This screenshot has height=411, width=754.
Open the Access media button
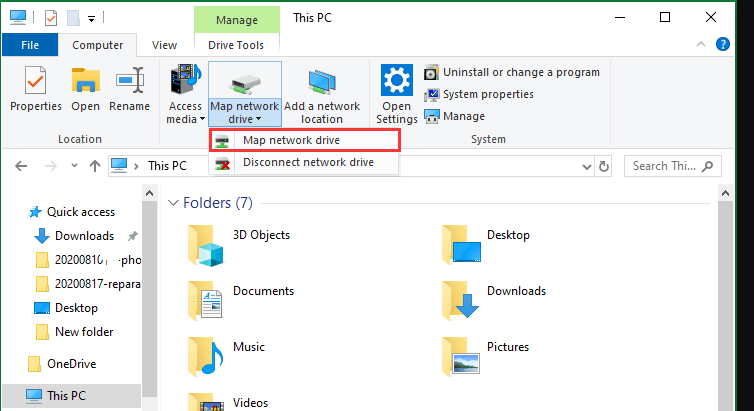click(186, 94)
